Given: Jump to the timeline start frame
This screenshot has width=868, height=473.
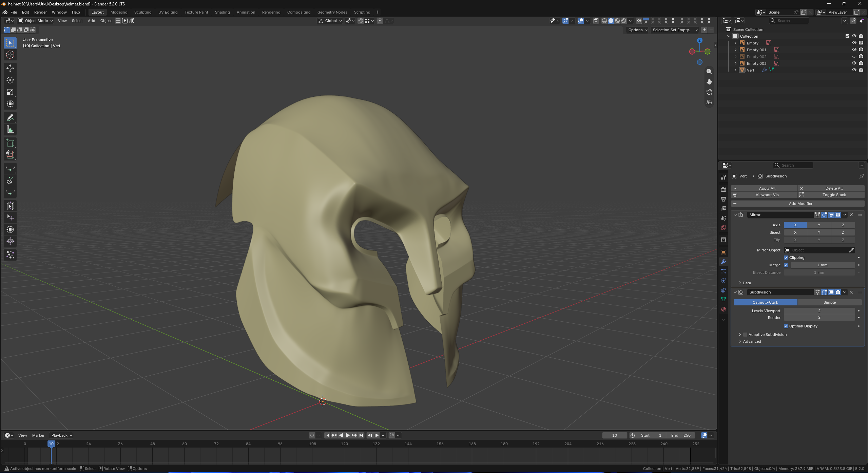Looking at the screenshot, I should 327,435.
